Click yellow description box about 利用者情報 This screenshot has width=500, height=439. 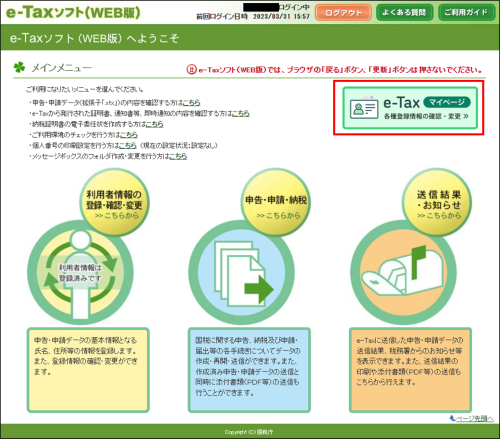point(88,370)
